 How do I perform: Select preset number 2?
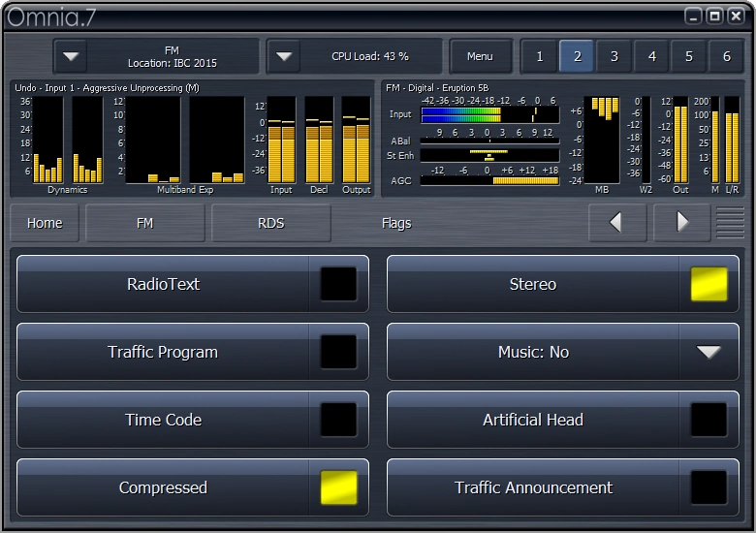(577, 56)
